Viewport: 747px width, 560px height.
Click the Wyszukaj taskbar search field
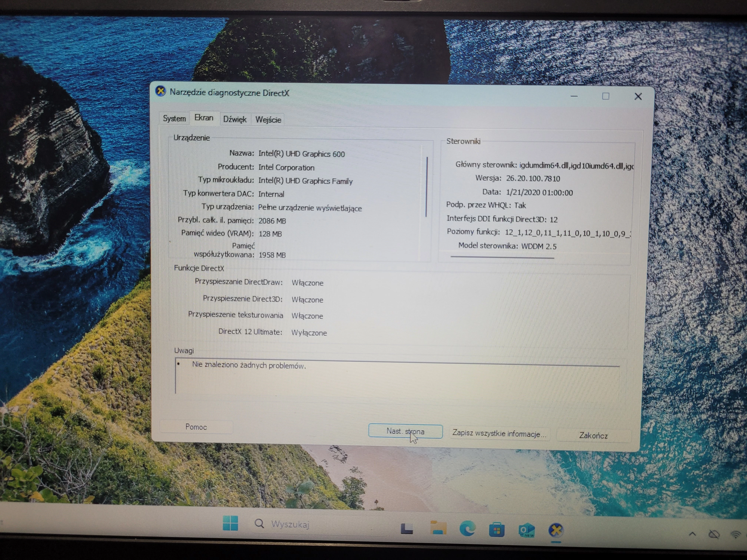[290, 524]
